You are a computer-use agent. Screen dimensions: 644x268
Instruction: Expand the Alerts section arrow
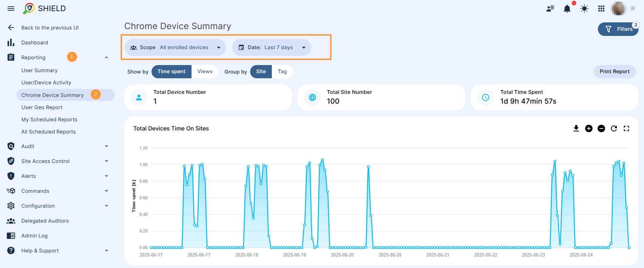pyautogui.click(x=106, y=176)
